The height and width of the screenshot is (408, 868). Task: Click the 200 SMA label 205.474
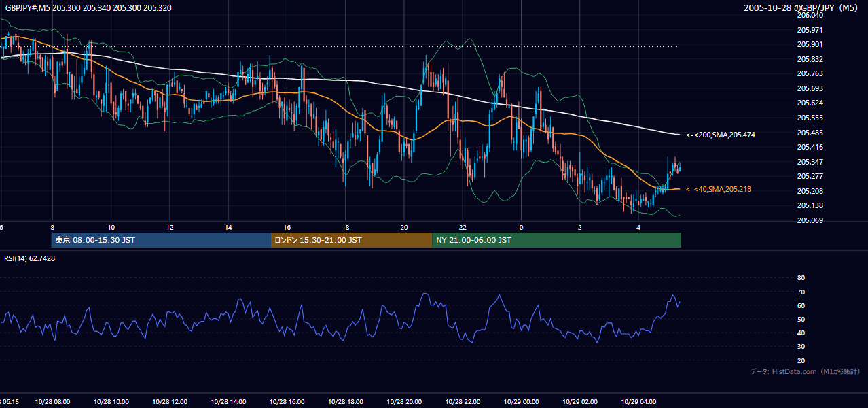click(x=721, y=135)
